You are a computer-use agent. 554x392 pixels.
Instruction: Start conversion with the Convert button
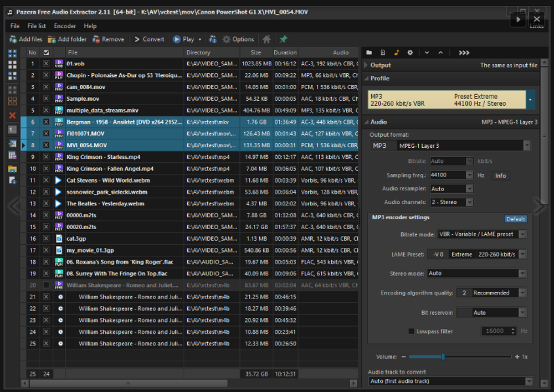pyautogui.click(x=149, y=39)
